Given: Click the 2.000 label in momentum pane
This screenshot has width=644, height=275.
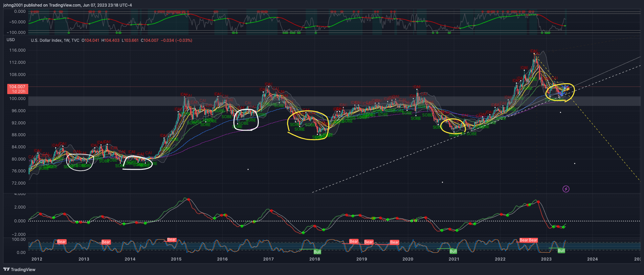Looking at the screenshot, I should point(20,207).
